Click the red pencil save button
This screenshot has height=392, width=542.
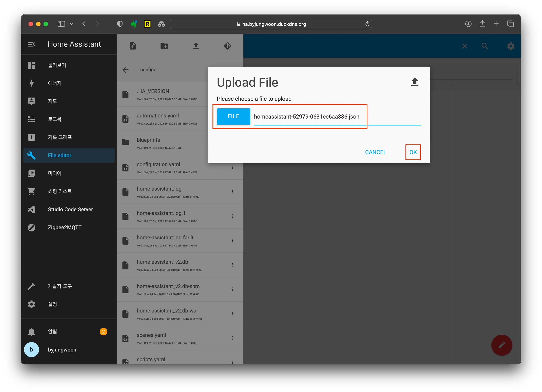click(x=502, y=345)
